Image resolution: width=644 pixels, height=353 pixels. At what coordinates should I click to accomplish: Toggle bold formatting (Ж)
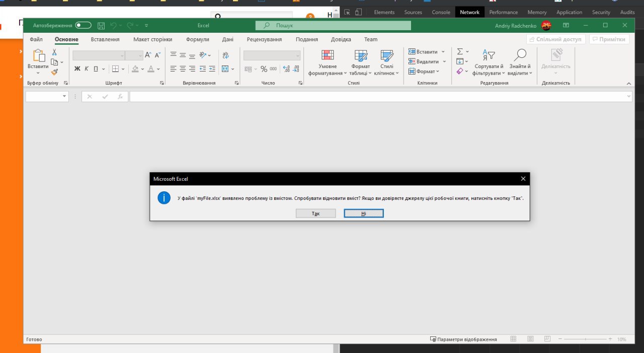click(x=77, y=69)
